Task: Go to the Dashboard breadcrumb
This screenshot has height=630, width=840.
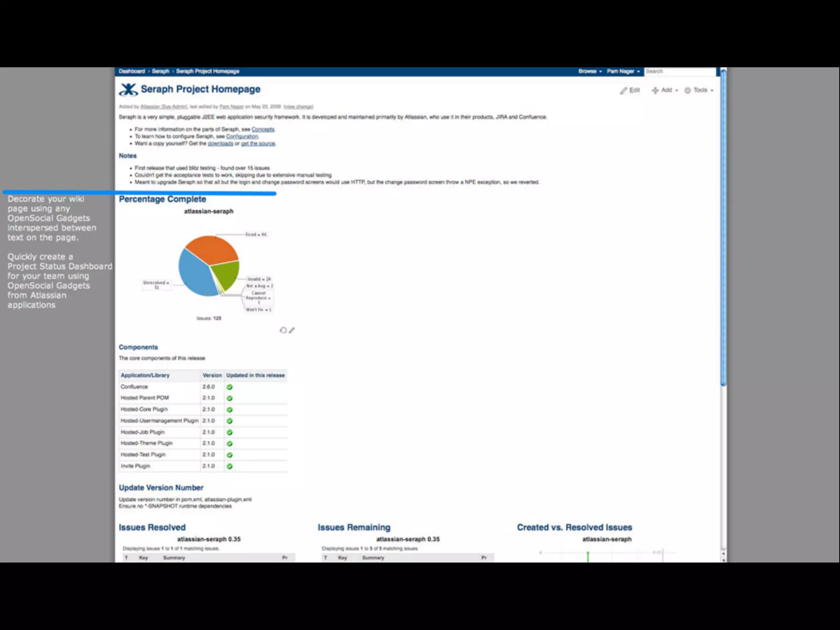Action: point(132,71)
